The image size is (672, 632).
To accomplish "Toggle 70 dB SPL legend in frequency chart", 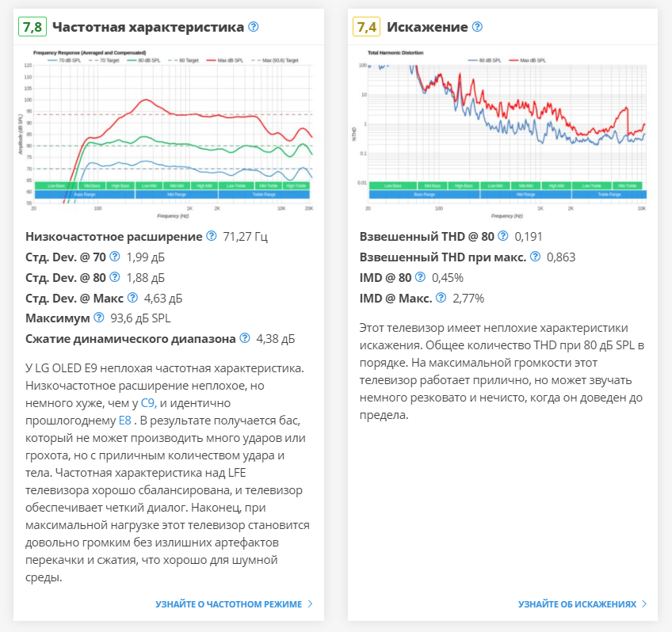I will click(65, 60).
